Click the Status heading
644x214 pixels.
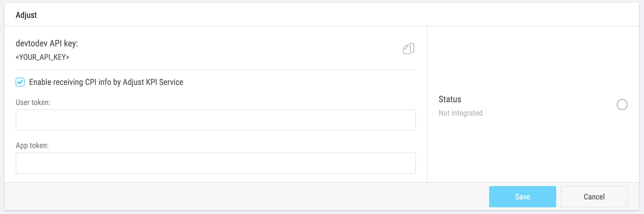[x=450, y=99]
